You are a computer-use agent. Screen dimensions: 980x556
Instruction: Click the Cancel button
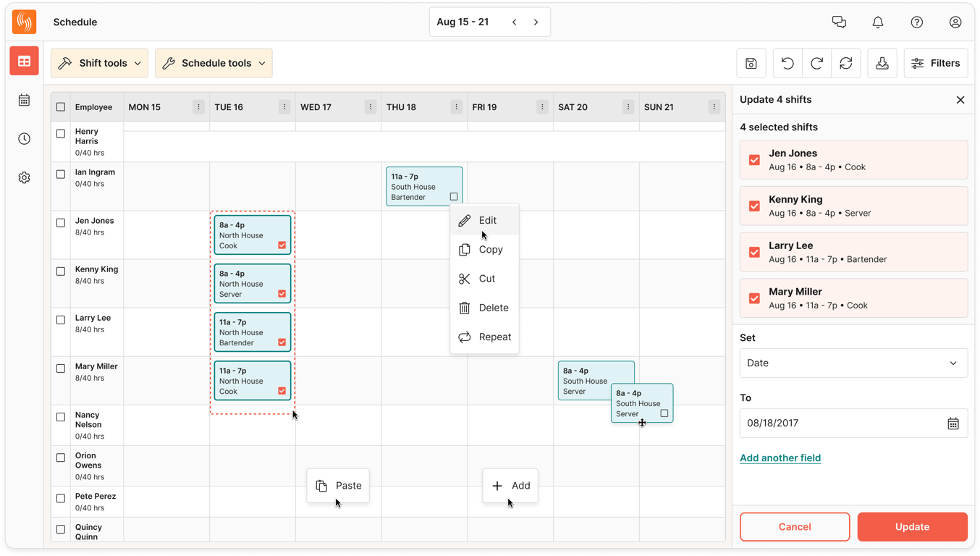pos(795,527)
